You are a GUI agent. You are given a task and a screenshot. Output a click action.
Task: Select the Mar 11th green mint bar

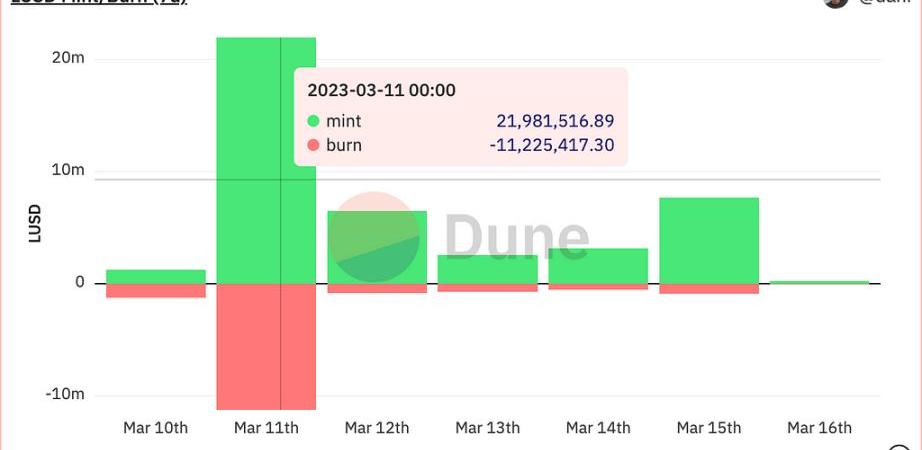(x=266, y=161)
